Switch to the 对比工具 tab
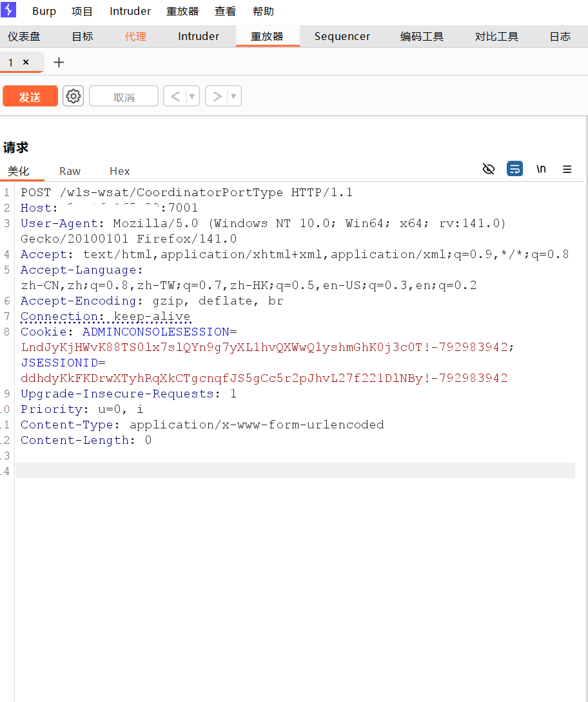Screen dimensions: 588x702 (x=496, y=36)
